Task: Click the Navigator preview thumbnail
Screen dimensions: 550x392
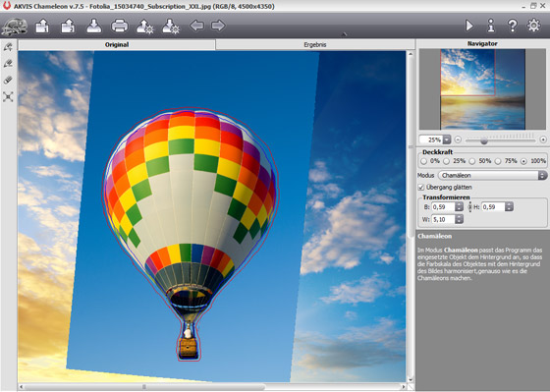Action: point(482,89)
